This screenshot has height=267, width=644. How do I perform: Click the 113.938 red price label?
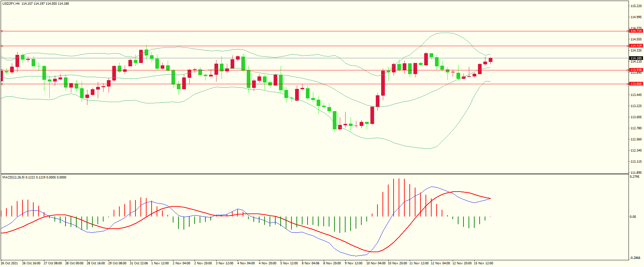(636, 70)
